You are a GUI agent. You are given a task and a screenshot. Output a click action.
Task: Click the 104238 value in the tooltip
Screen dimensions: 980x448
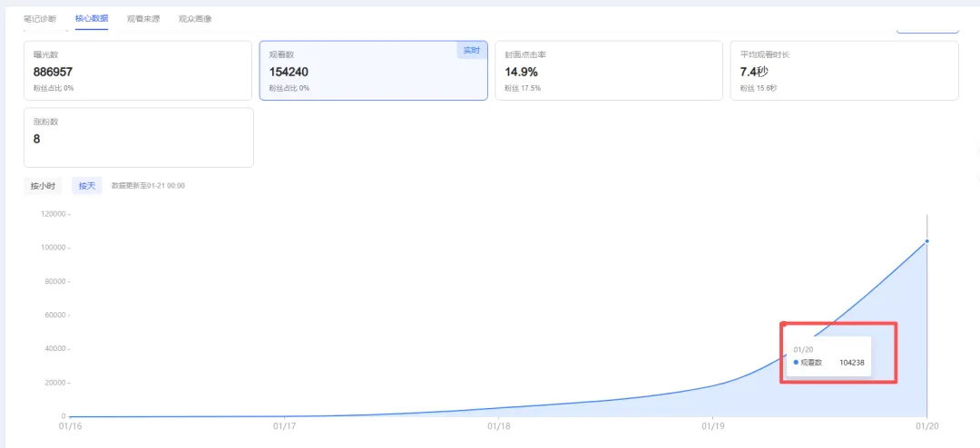coord(851,362)
